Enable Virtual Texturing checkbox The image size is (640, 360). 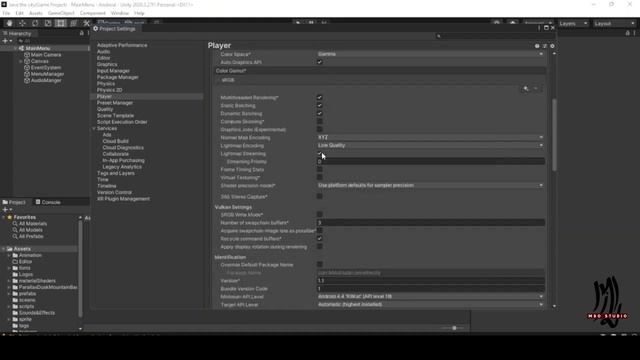coord(320,177)
